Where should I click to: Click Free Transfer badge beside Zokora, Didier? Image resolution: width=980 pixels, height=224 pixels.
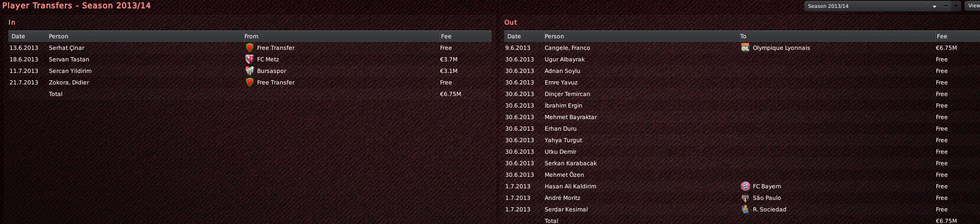(x=250, y=82)
